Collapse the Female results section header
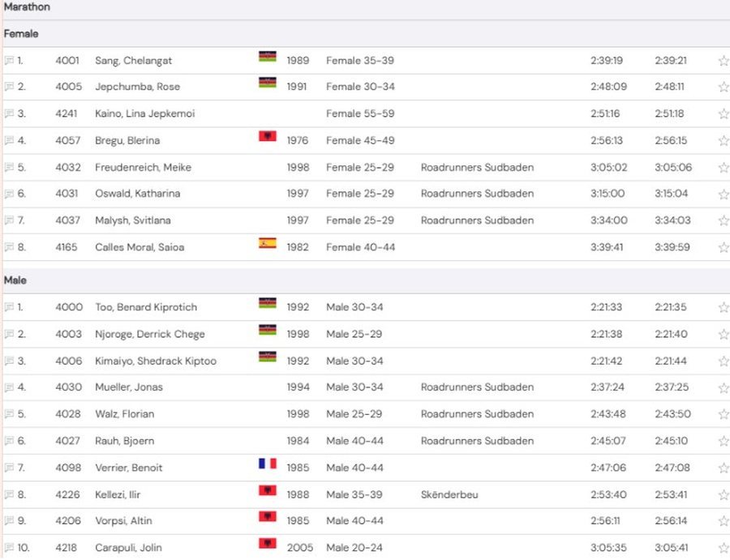The height and width of the screenshot is (560, 730). pyautogui.click(x=21, y=34)
